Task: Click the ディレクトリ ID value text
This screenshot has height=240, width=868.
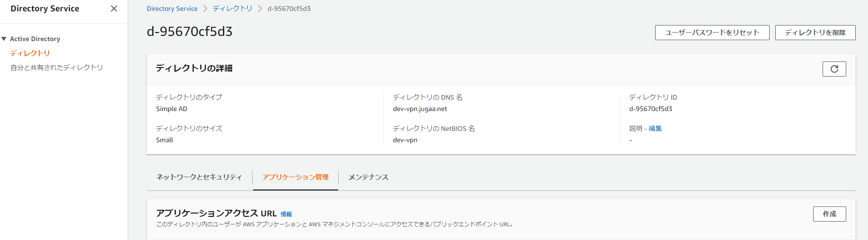Action: pos(650,109)
